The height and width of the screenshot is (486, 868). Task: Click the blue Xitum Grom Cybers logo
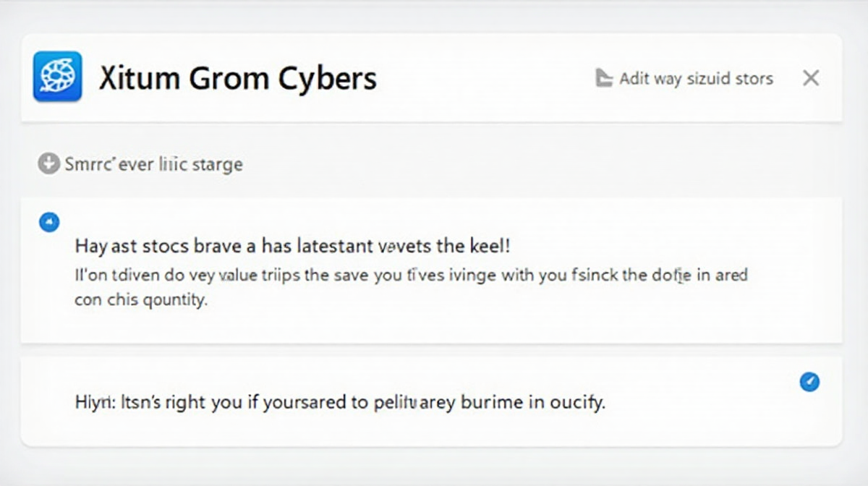[57, 76]
